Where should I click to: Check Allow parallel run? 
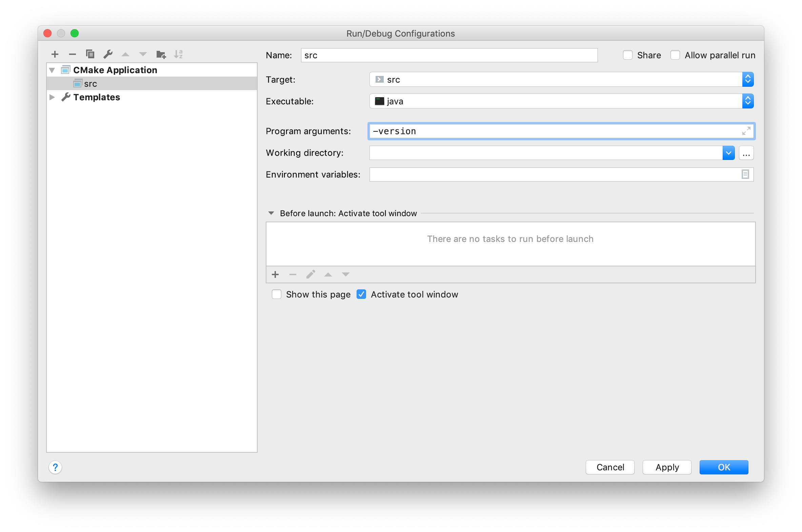coord(675,55)
